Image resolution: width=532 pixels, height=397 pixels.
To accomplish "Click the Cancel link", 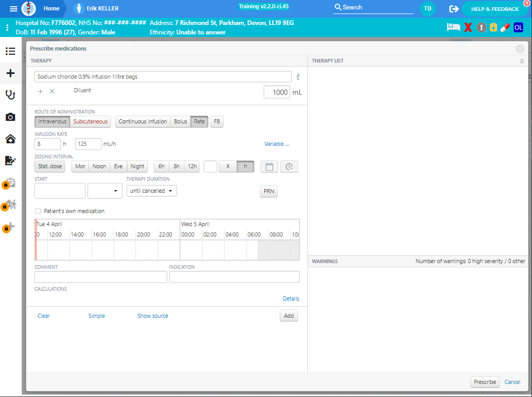I will point(512,382).
